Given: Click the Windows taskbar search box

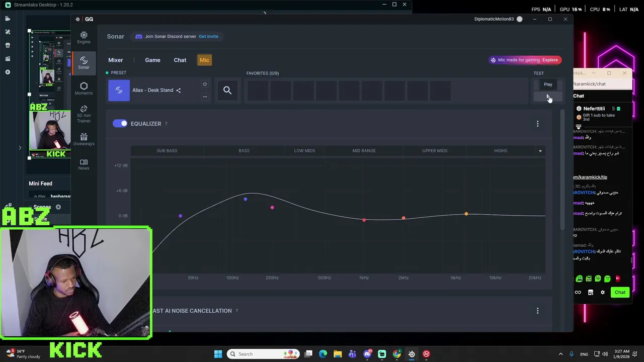Looking at the screenshot, I should [263, 354].
